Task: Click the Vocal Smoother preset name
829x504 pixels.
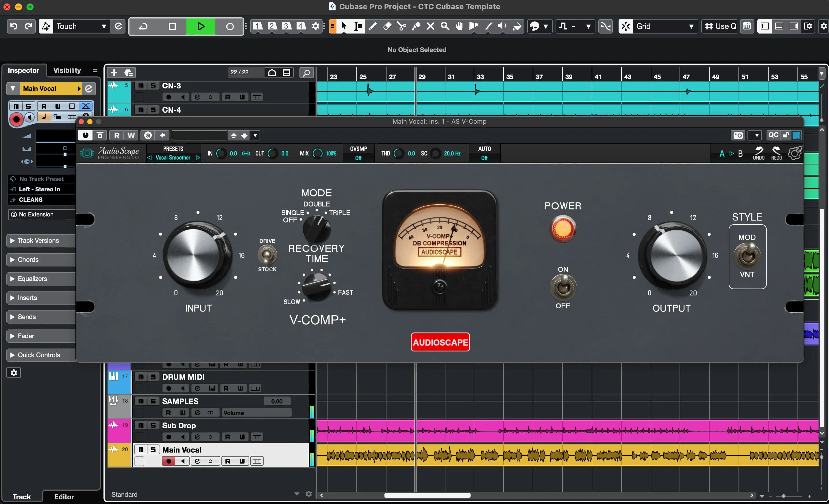Action: tap(173, 157)
